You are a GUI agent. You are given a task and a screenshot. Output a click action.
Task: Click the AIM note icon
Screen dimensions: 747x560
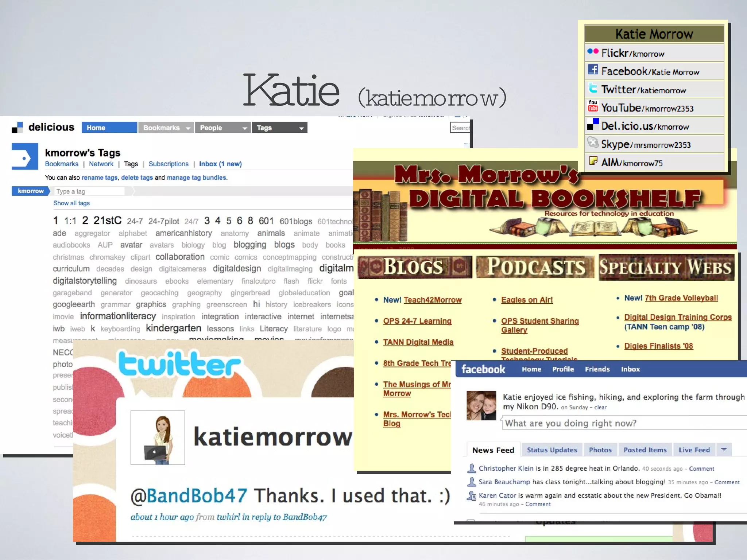pyautogui.click(x=593, y=161)
